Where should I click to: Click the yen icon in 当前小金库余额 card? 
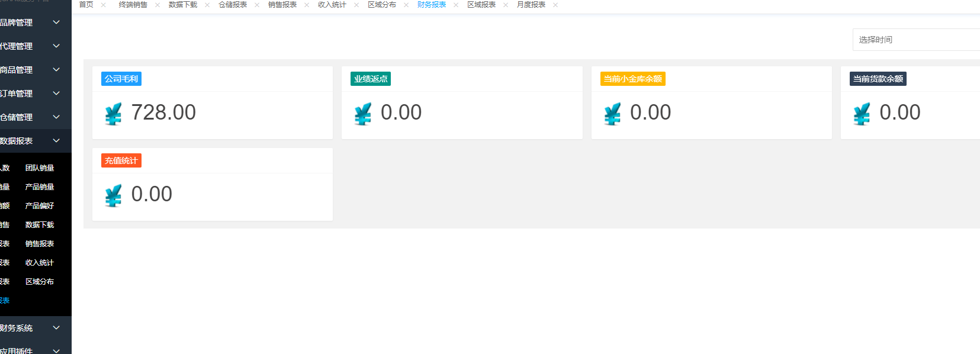612,114
